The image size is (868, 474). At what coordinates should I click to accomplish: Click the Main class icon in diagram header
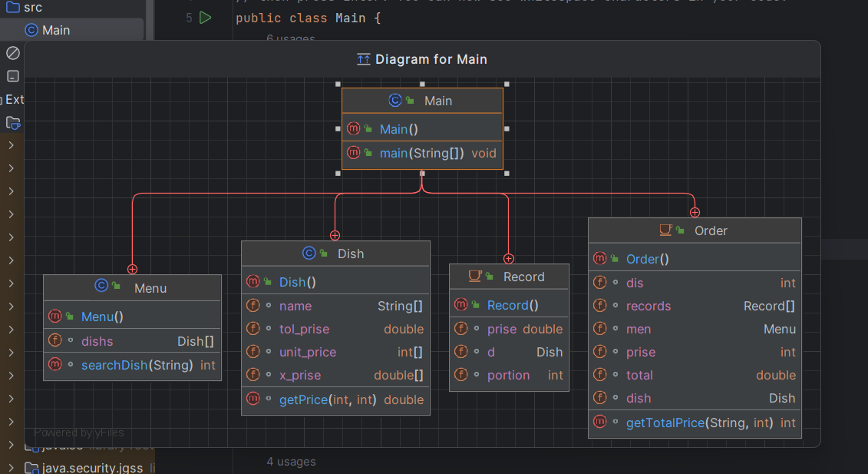[x=395, y=101]
